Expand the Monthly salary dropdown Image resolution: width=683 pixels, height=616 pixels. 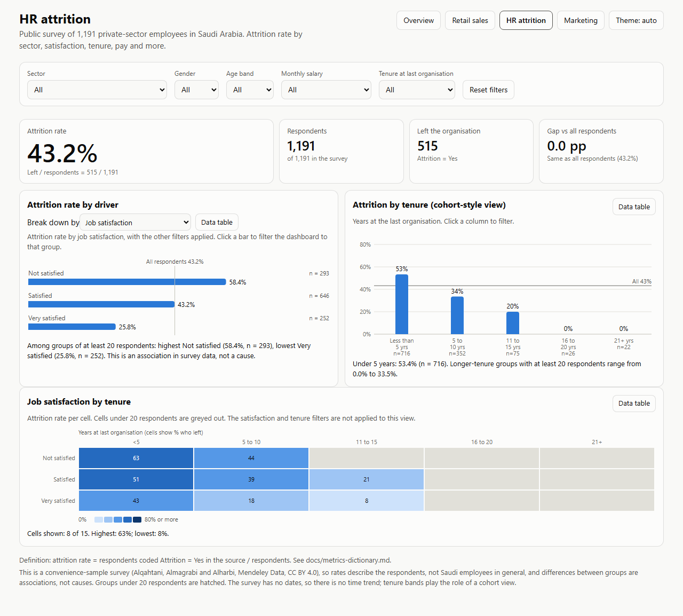pos(326,90)
